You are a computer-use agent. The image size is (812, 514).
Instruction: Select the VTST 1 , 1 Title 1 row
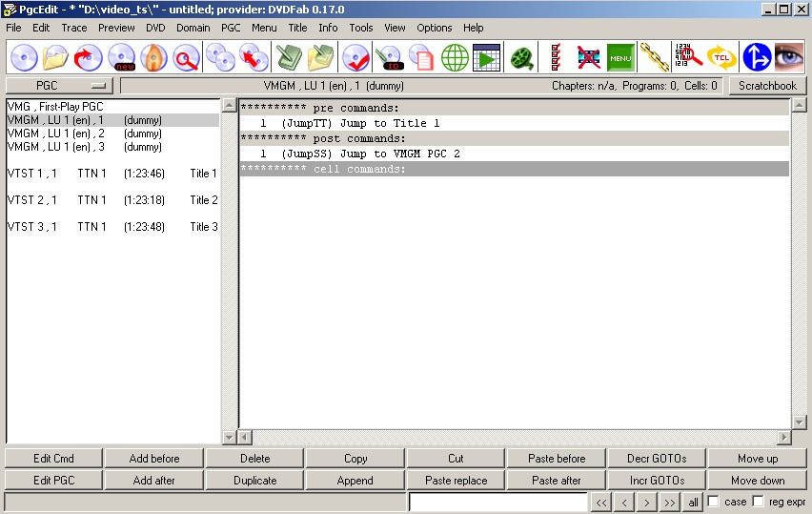[112, 174]
